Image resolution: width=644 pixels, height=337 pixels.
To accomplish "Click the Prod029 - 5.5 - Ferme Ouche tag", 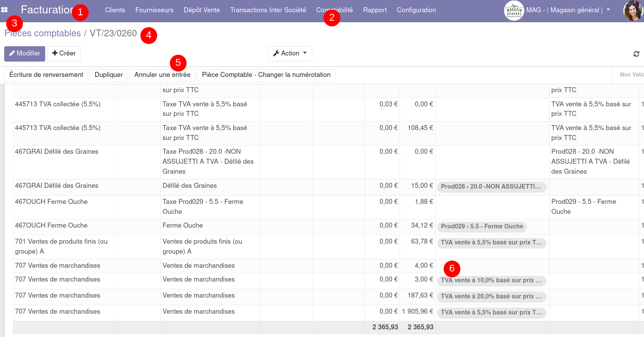I will (x=481, y=226).
